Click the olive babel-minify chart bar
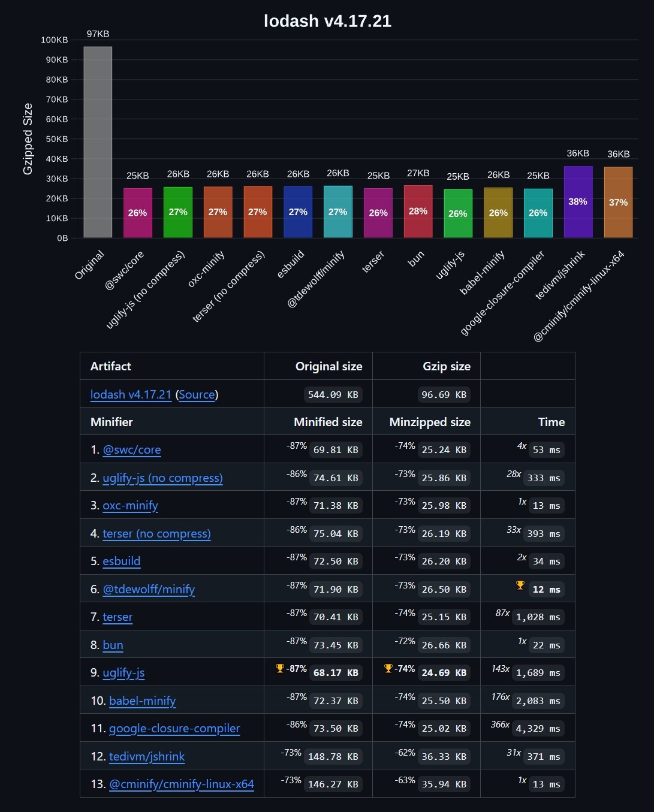The width and height of the screenshot is (654, 812). pos(498,213)
